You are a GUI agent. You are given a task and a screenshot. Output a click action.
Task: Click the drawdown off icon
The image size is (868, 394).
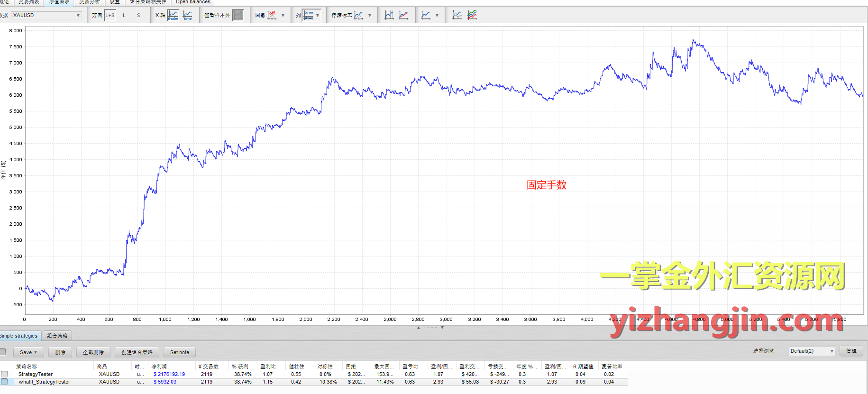pos(272,15)
